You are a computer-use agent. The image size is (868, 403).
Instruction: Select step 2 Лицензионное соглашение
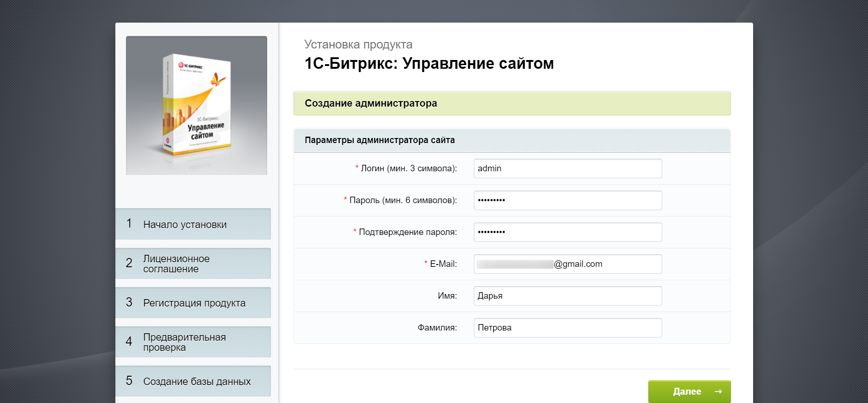click(193, 263)
